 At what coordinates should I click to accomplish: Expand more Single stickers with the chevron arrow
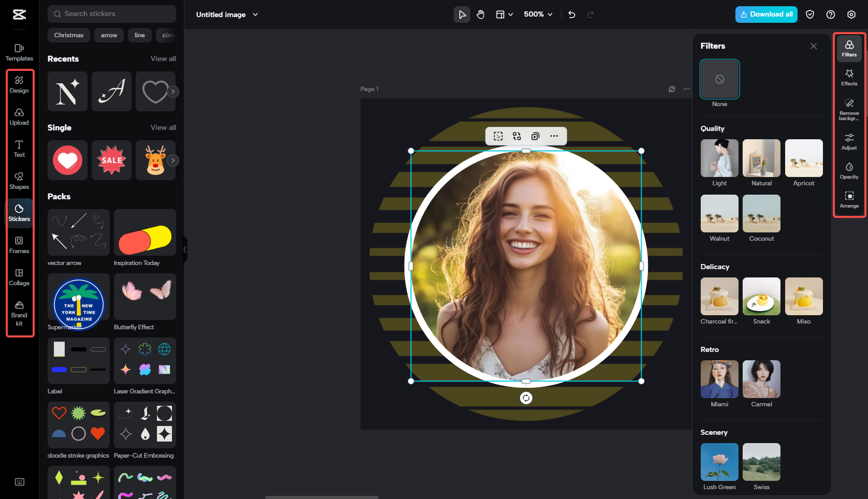[173, 160]
